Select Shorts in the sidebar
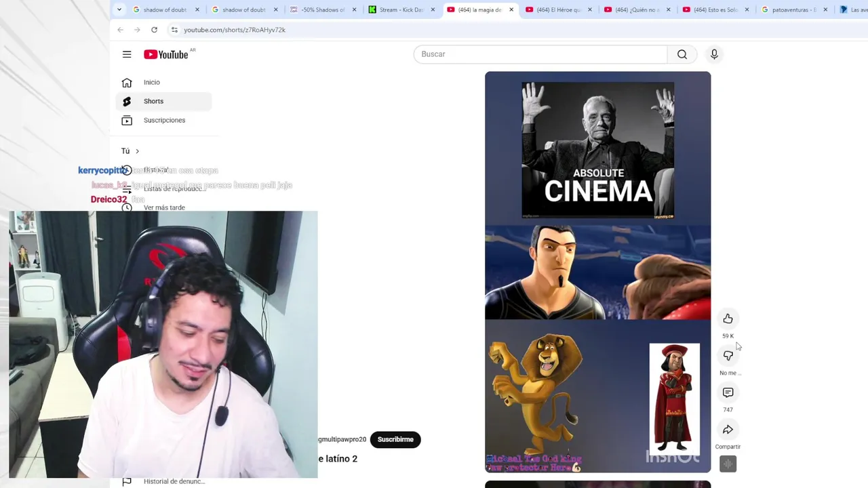This screenshot has height=488, width=868. pyautogui.click(x=164, y=101)
